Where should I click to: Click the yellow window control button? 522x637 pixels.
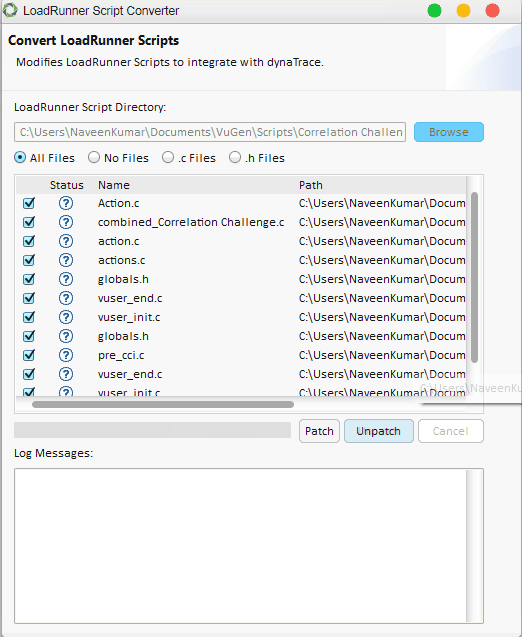coord(463,11)
